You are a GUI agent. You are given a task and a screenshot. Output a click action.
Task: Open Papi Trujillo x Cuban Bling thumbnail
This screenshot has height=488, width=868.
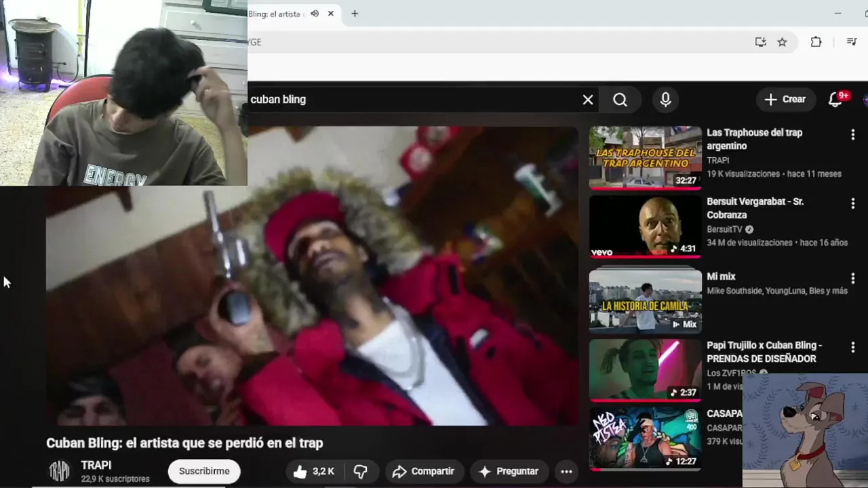(x=646, y=370)
